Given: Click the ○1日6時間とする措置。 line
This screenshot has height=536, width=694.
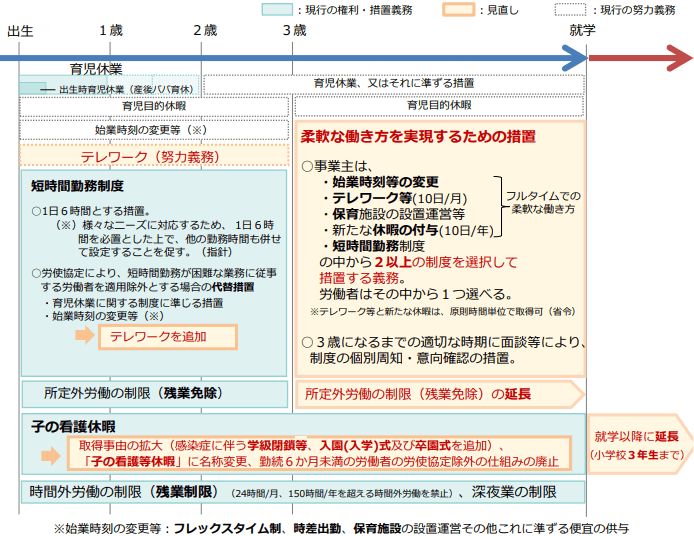Looking at the screenshot, I should click(91, 211).
